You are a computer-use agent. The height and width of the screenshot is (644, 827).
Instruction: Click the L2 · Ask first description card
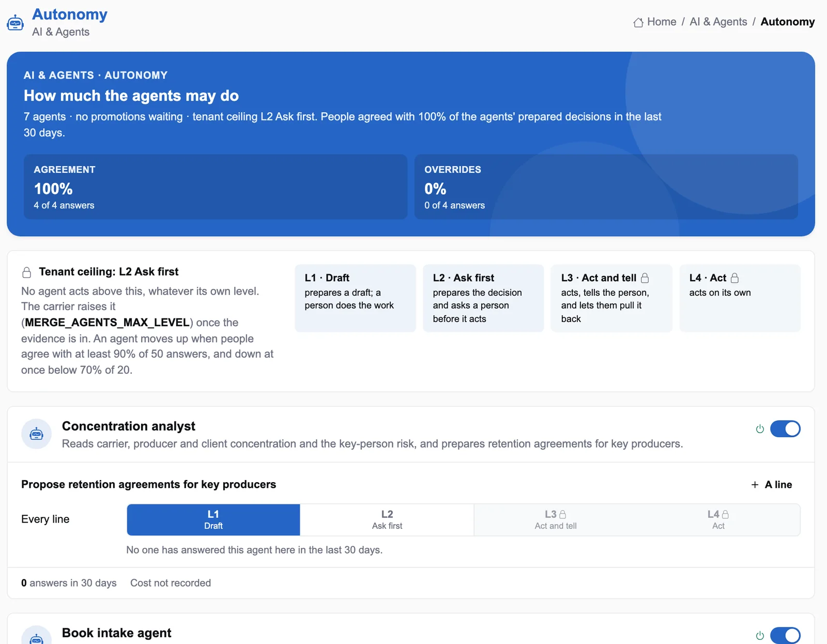[x=483, y=298]
